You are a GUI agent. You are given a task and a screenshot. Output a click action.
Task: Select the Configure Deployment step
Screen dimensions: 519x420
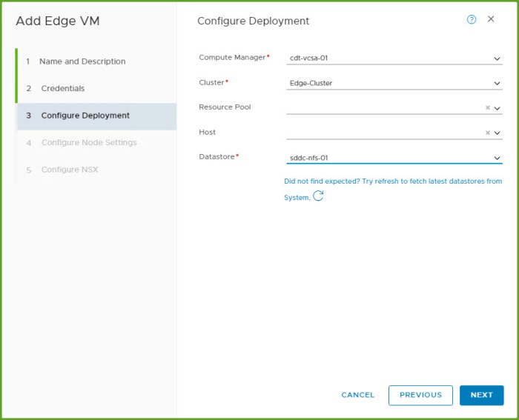point(85,116)
